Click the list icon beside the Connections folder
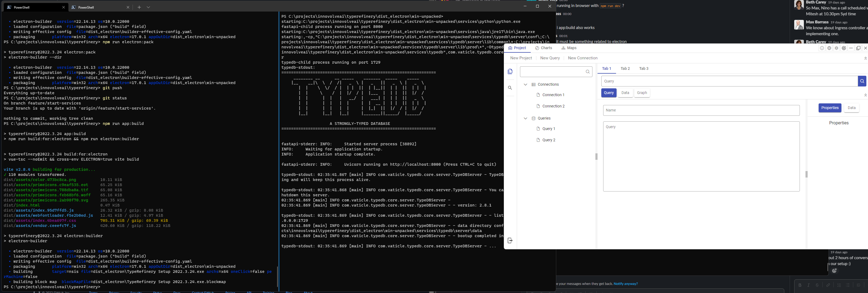The width and height of the screenshot is (868, 293). click(533, 85)
